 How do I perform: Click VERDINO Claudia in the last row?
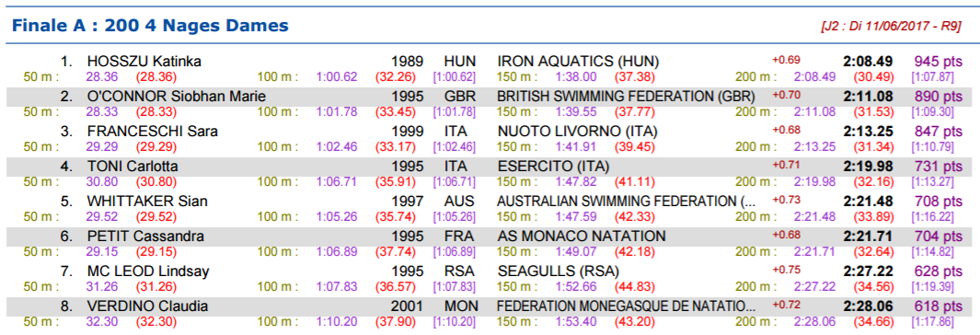(147, 306)
